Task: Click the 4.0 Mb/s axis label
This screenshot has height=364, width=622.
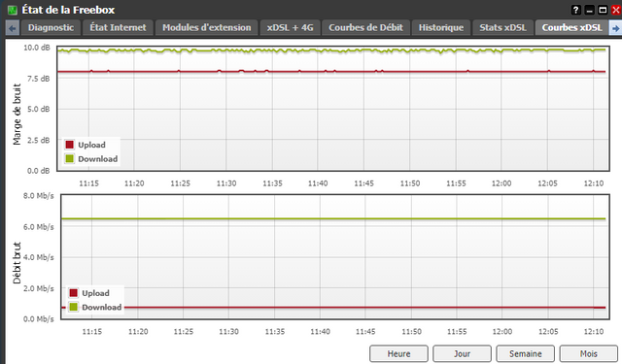Action: [x=39, y=257]
